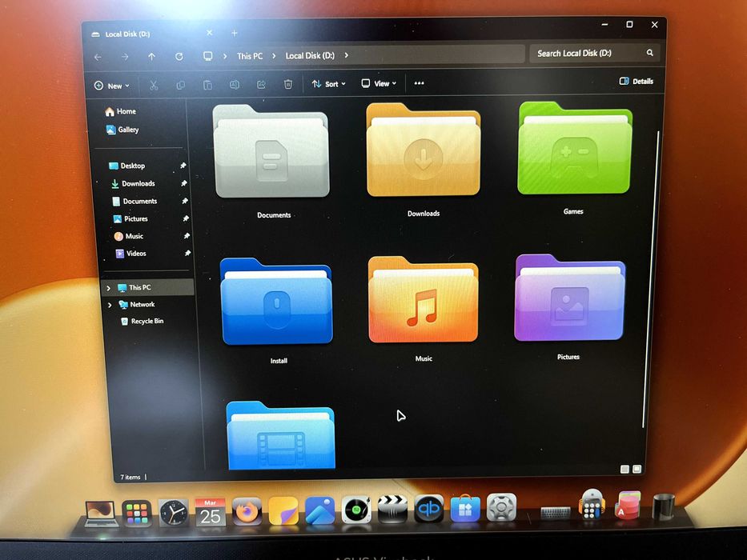Screen dimensions: 747x560
Task: Toggle the Details pane
Action: tap(636, 82)
